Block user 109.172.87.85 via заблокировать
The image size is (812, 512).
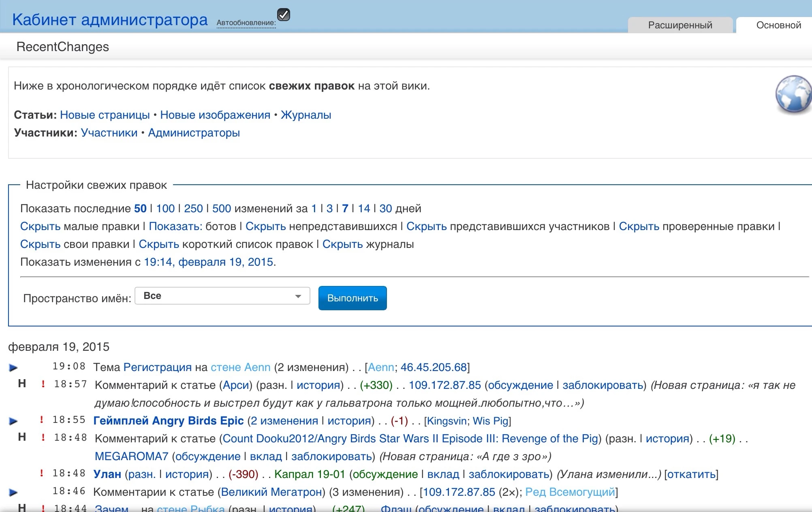[603, 385]
